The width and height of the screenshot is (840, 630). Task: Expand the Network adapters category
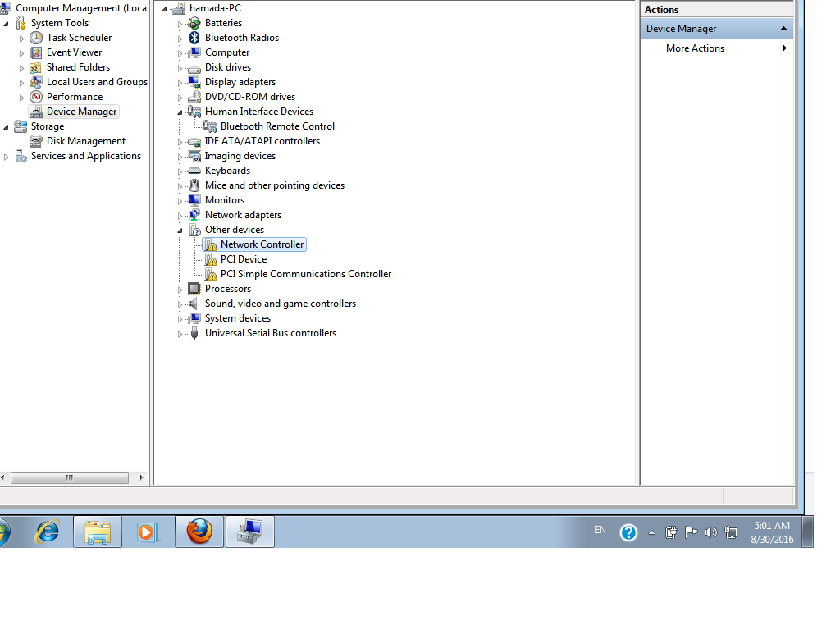tap(180, 216)
